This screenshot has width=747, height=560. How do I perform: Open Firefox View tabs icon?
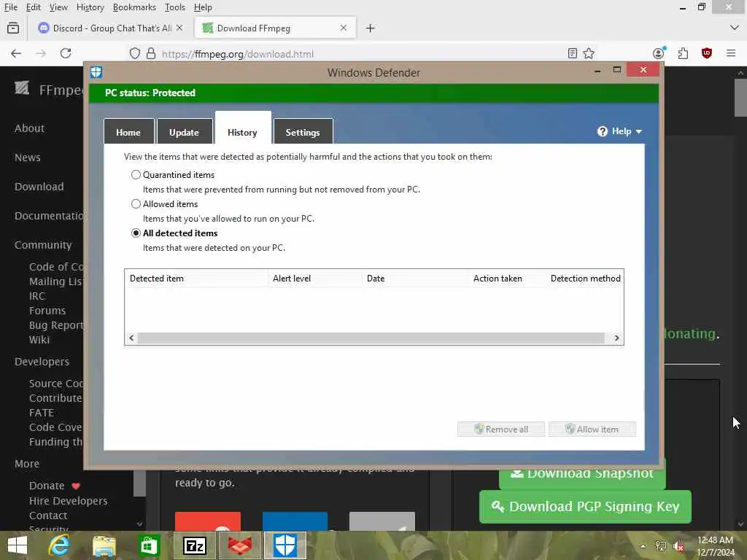(x=13, y=28)
